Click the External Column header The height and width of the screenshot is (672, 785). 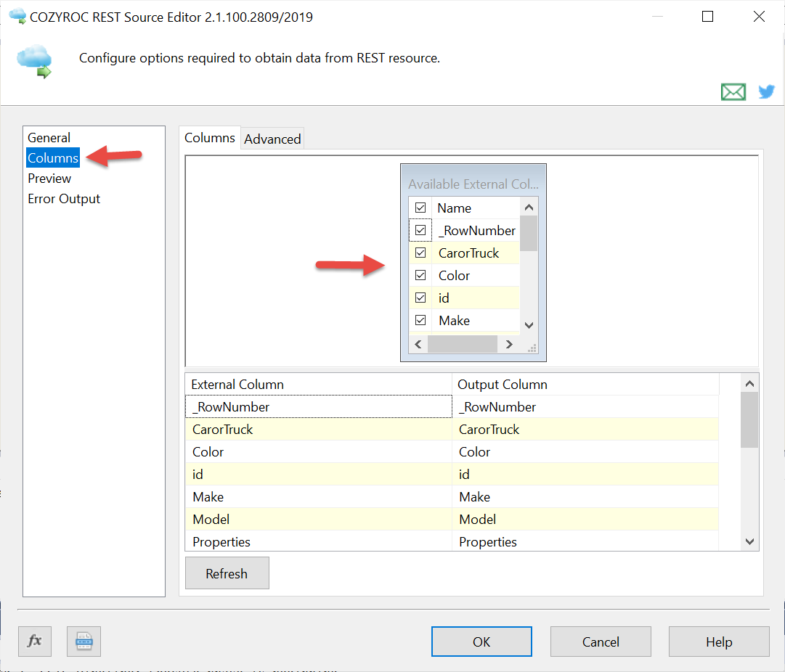pos(318,385)
